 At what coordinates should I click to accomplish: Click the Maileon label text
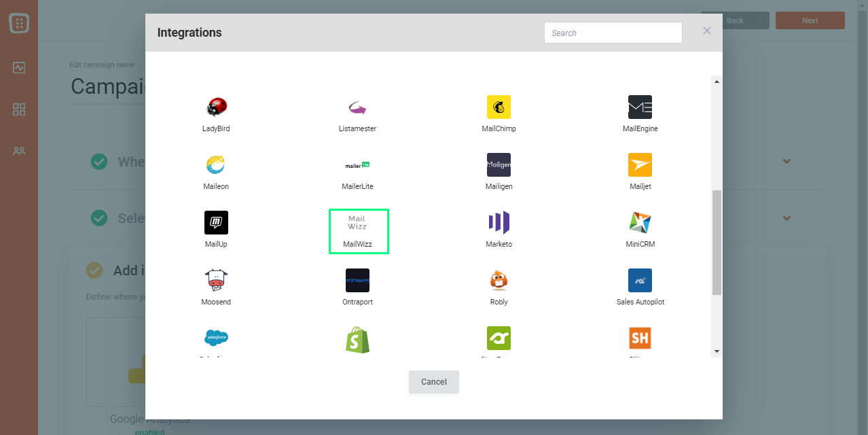216,186
